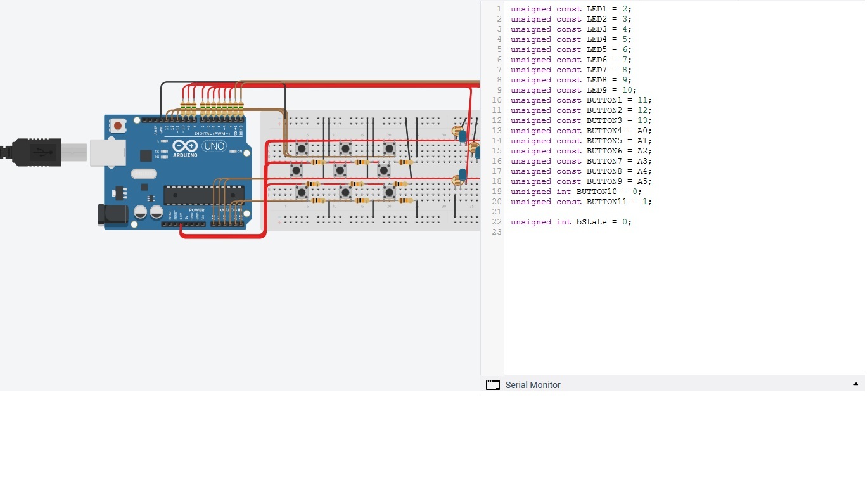Image resolution: width=868 pixels, height=487 pixels.
Task: Click code line 'BUTTON4 = A0'
Action: (x=581, y=131)
